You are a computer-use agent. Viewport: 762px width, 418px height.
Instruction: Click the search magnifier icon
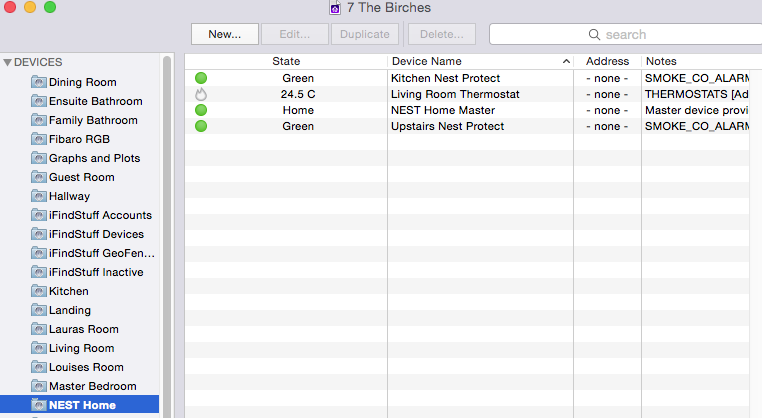[594, 35]
